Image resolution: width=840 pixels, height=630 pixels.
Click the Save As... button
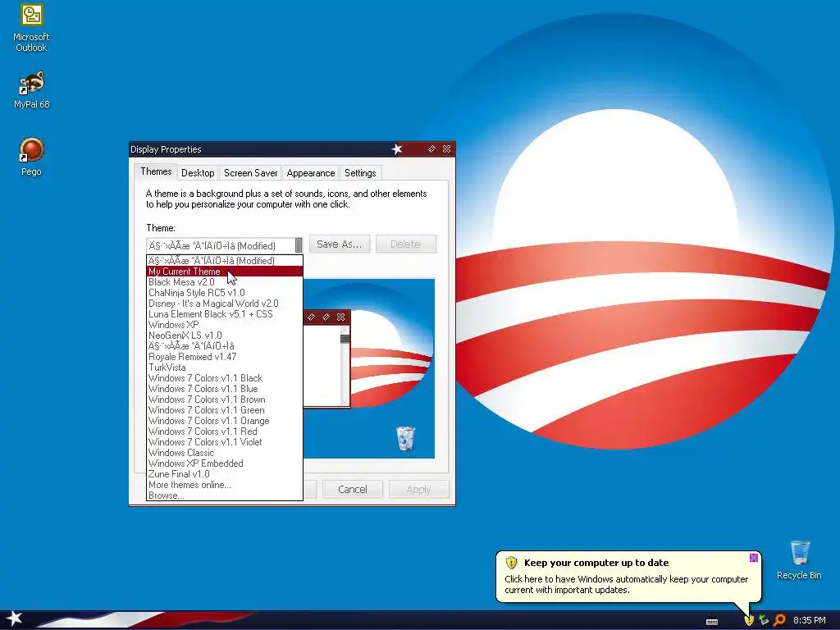339,244
